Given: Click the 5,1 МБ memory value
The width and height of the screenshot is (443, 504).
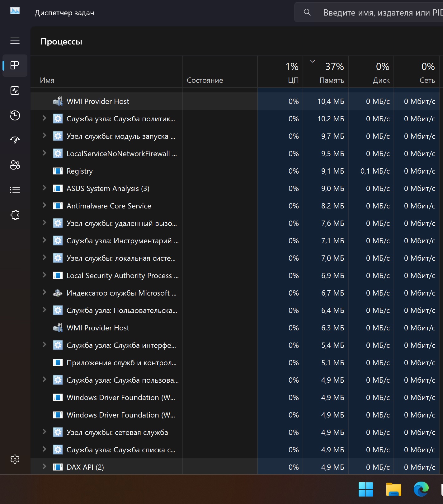Looking at the screenshot, I should [x=333, y=363].
